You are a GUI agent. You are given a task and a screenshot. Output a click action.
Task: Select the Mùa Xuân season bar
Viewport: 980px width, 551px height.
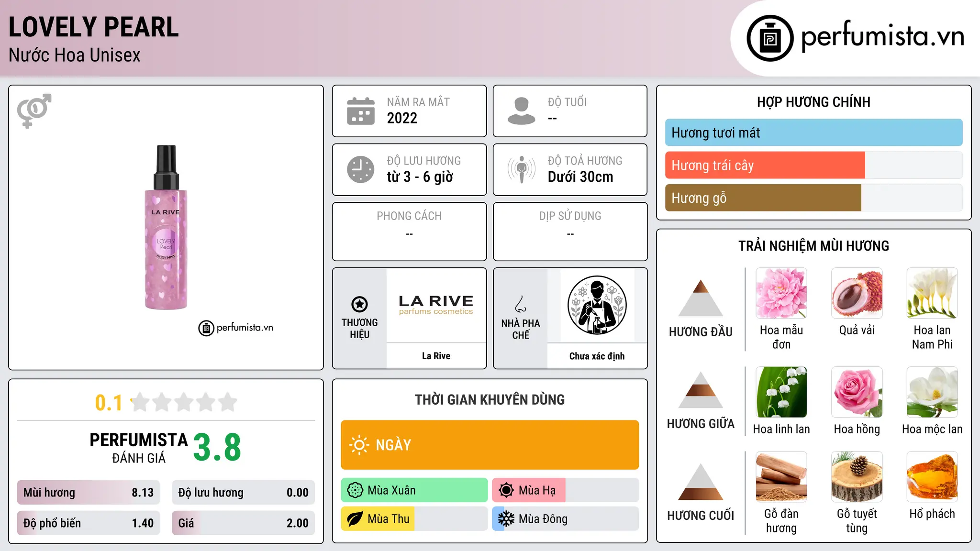[414, 490]
